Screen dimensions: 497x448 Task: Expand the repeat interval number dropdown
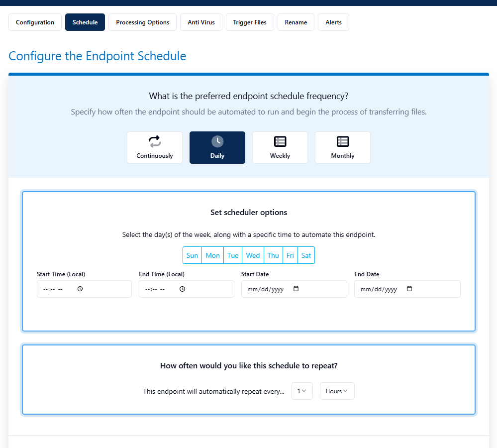click(x=302, y=391)
